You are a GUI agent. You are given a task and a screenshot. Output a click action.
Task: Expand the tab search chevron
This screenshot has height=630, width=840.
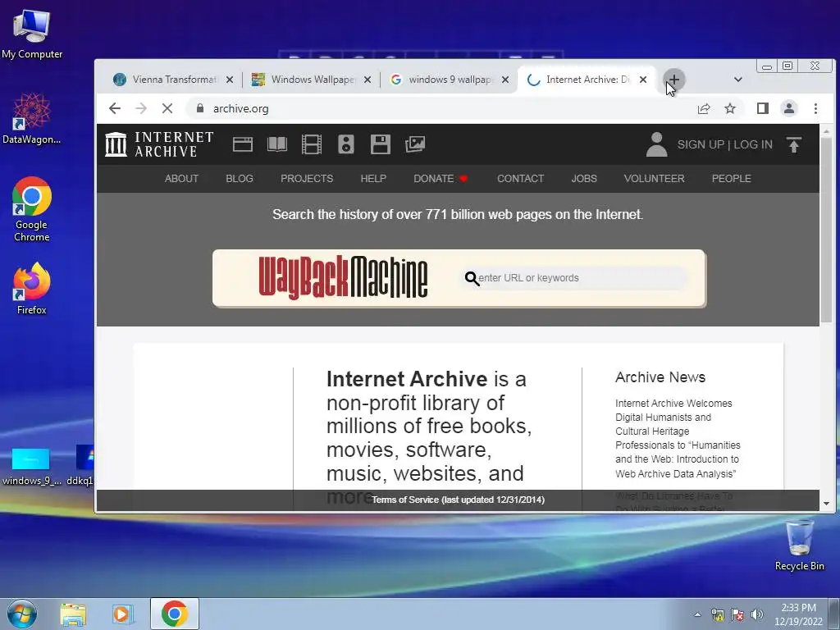737,80
